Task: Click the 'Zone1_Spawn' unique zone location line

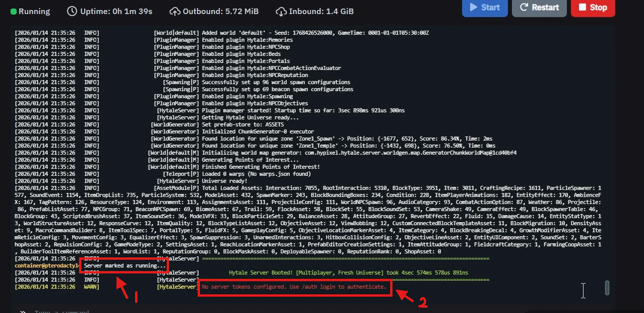Action: [347, 139]
